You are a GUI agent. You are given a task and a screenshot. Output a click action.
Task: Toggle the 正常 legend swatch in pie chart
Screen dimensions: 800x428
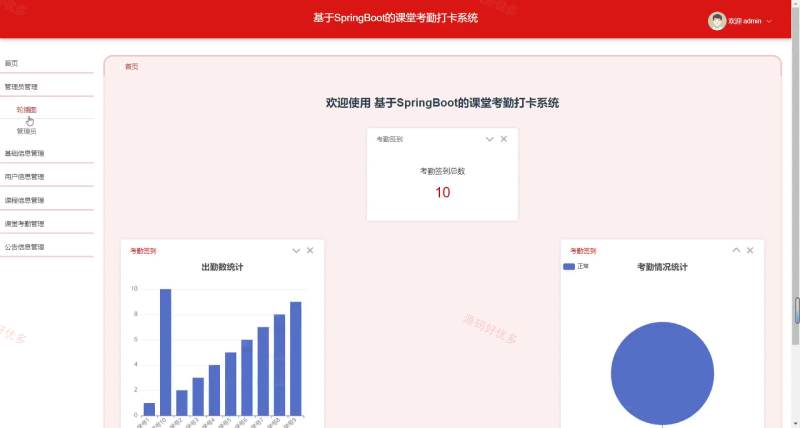pyautogui.click(x=569, y=266)
